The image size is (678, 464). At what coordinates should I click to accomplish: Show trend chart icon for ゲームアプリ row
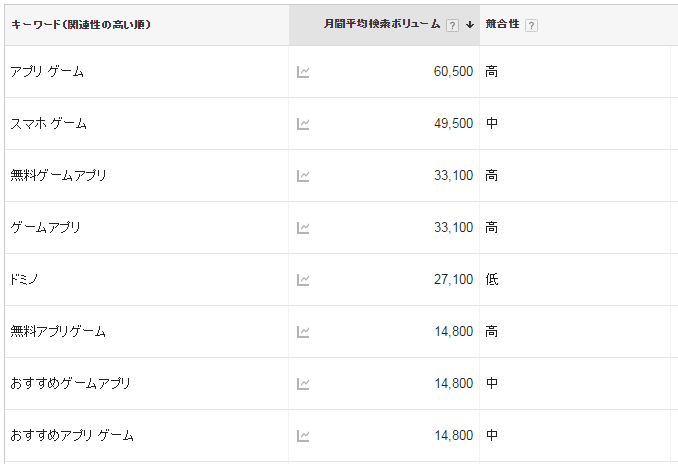click(303, 227)
